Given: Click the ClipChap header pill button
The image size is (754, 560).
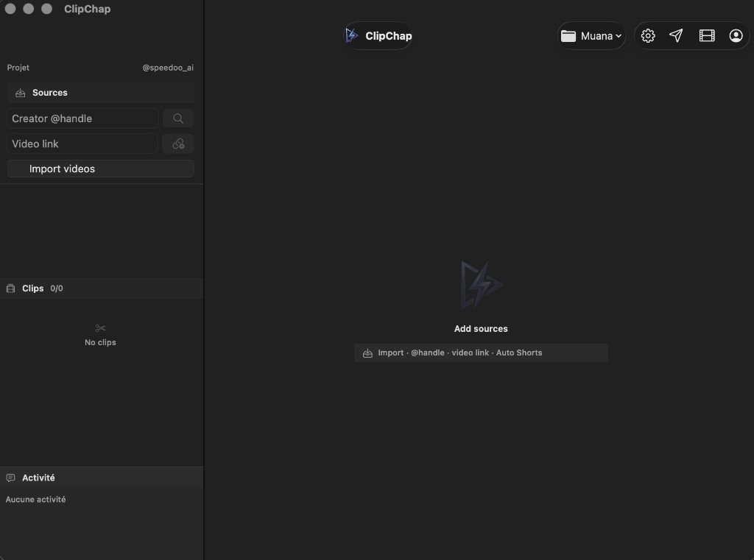Looking at the screenshot, I should 378,35.
